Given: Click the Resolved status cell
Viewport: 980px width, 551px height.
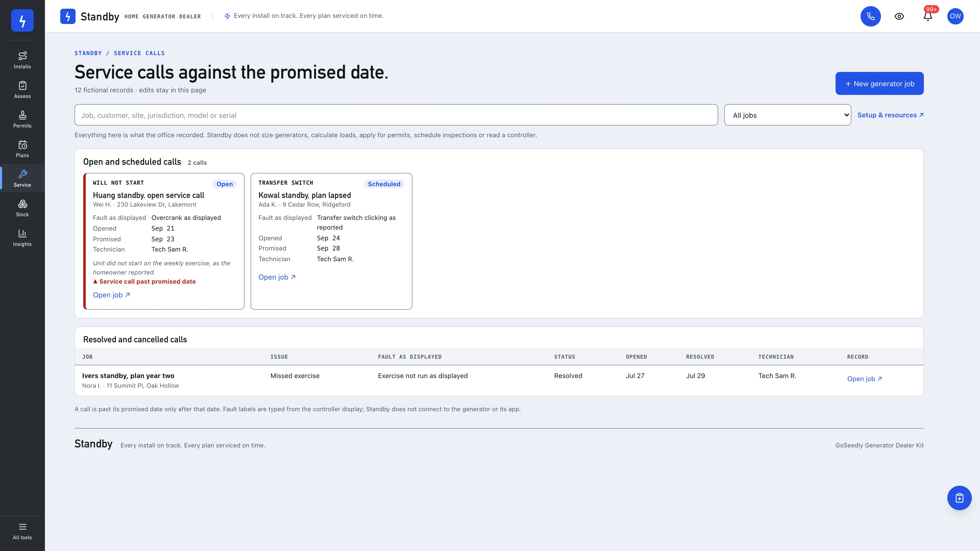Looking at the screenshot, I should [568, 376].
